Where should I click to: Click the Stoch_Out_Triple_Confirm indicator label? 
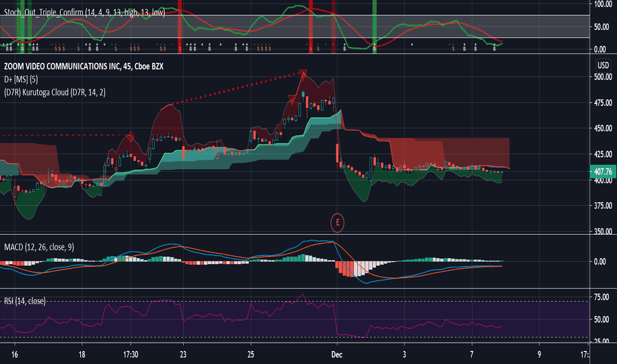(84, 13)
